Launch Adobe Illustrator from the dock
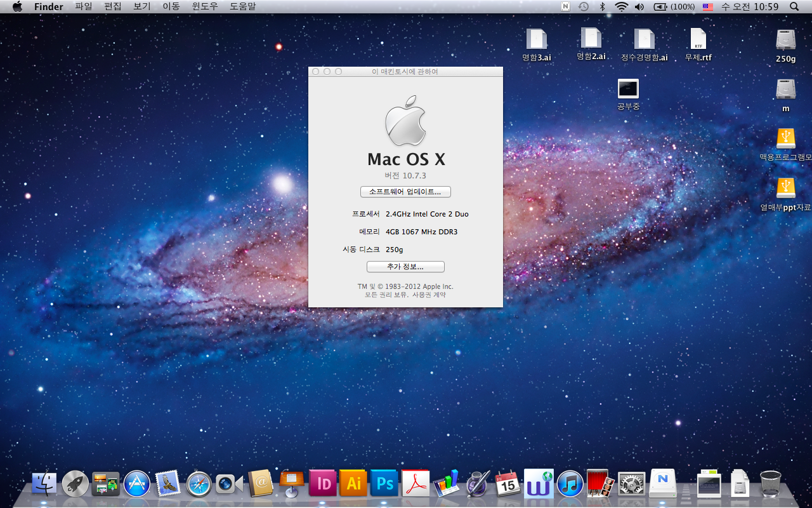The image size is (812, 508). tap(353, 484)
